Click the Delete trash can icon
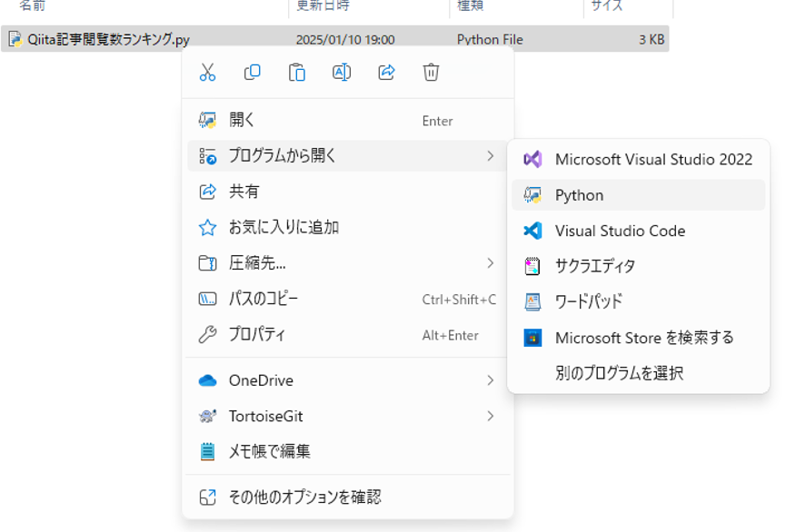This screenshot has height=532, width=786. tap(431, 72)
